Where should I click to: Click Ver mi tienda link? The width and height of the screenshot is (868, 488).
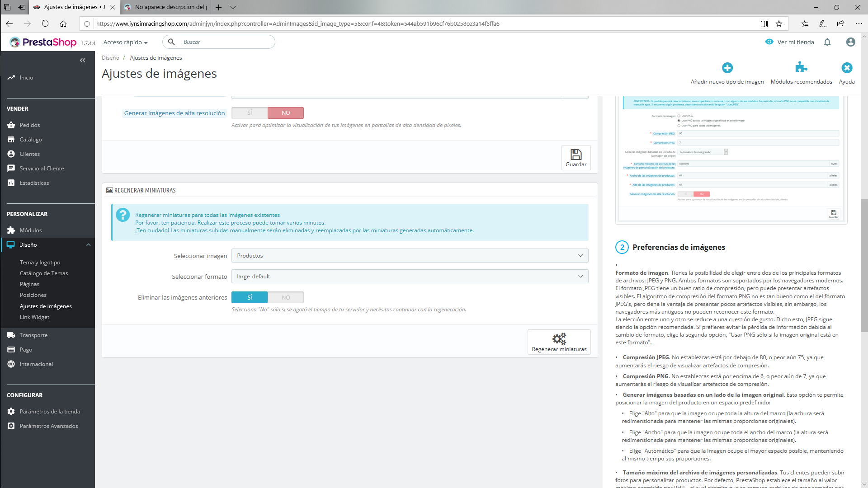(x=795, y=42)
